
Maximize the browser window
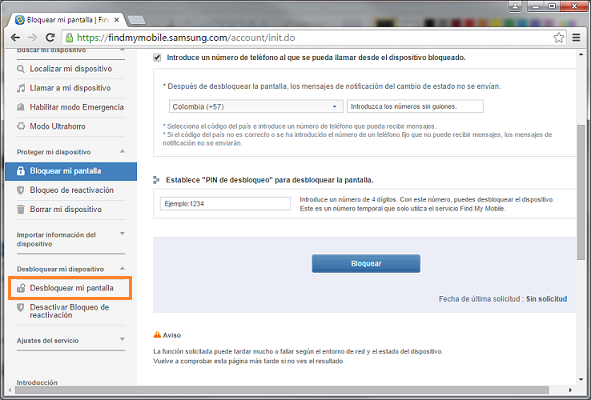click(x=552, y=6)
